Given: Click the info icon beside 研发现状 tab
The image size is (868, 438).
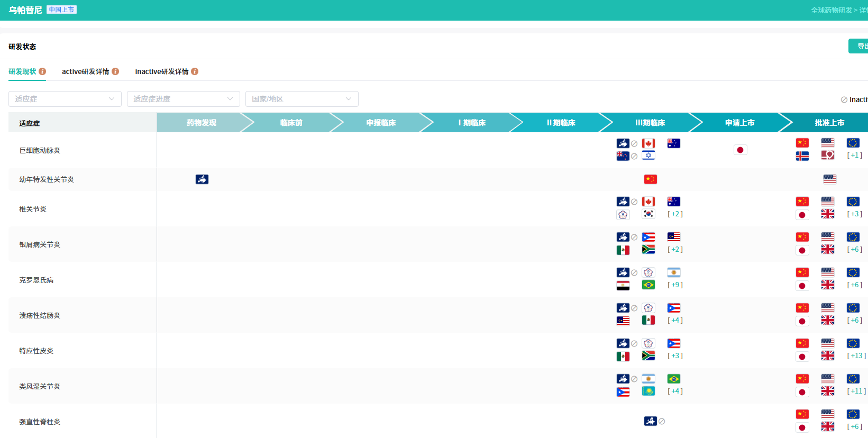Looking at the screenshot, I should 42,71.
